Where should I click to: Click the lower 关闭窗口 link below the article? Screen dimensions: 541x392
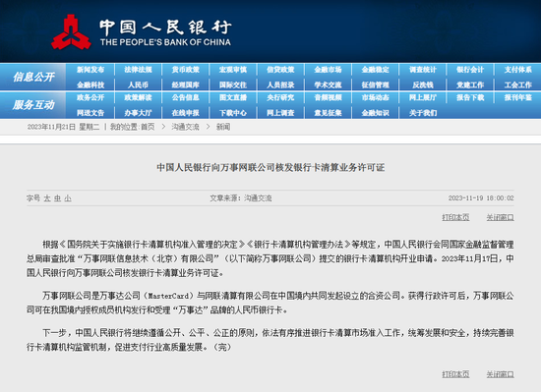coord(500,374)
